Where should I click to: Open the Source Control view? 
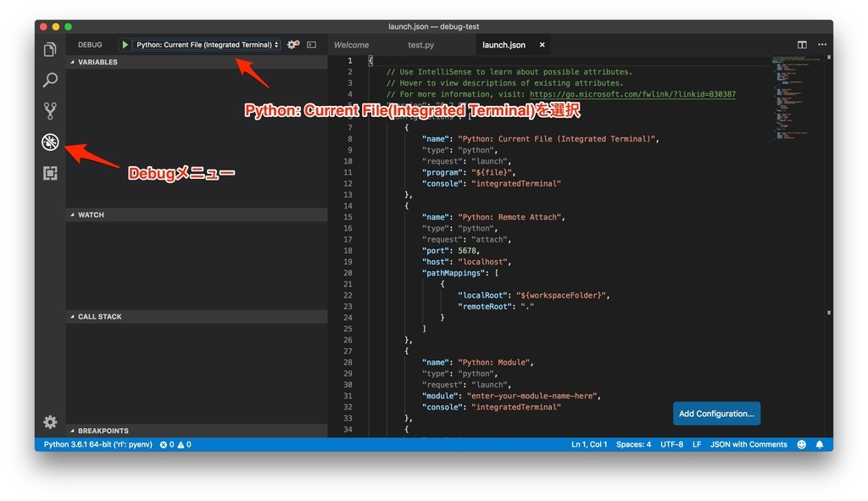(x=50, y=111)
